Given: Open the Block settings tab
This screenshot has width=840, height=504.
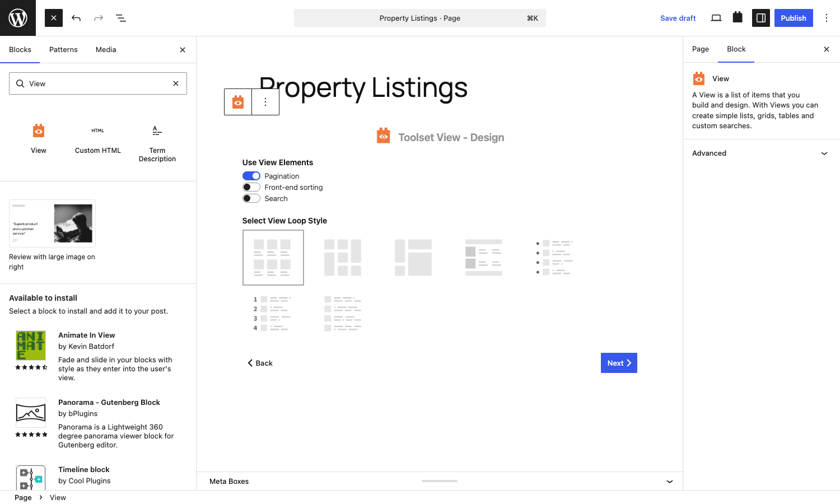Looking at the screenshot, I should pos(736,49).
